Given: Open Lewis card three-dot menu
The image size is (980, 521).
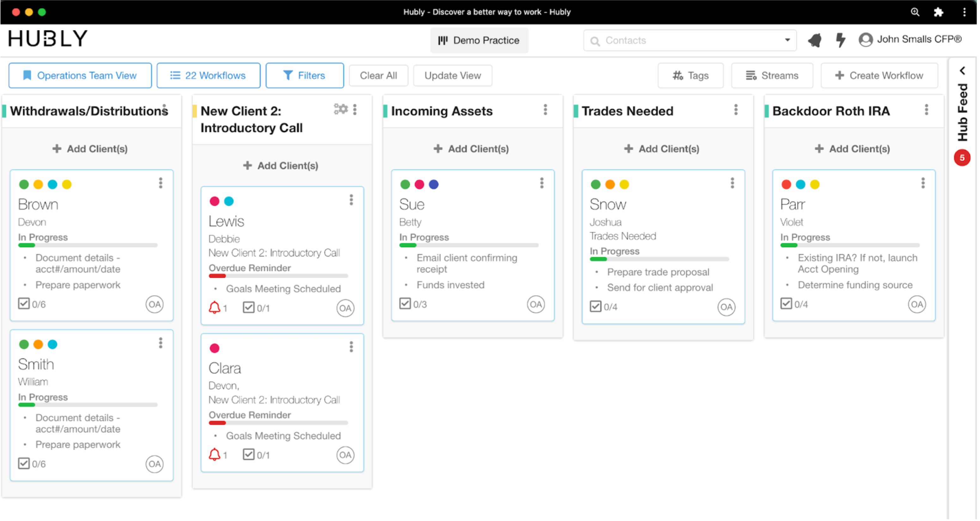Looking at the screenshot, I should (x=351, y=200).
